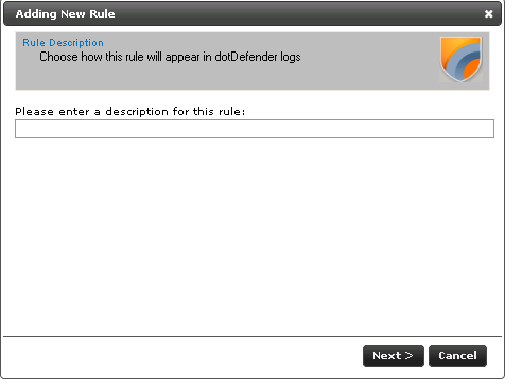Close the Adding New Rule dialog
The image size is (512, 384).
point(488,14)
